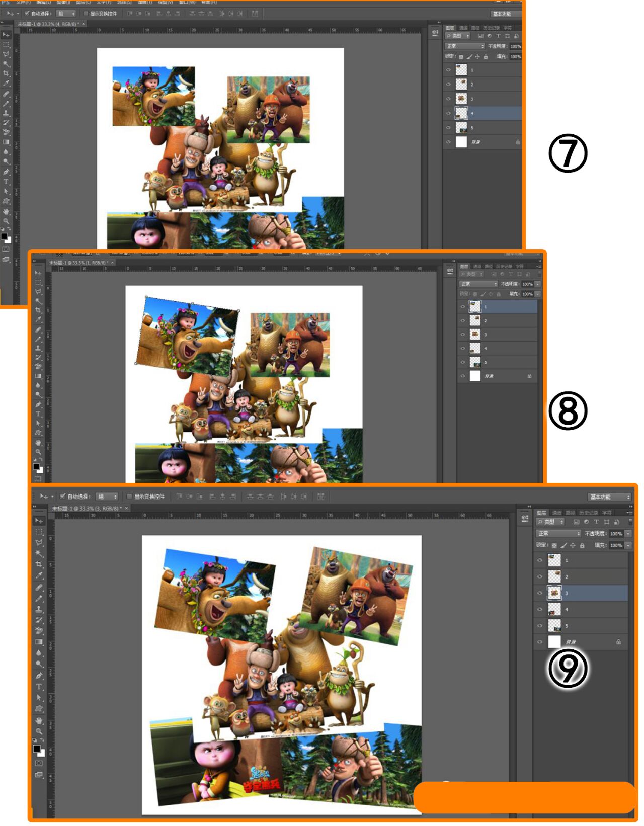This screenshot has width=644, height=826.
Task: Choose the Pen tool in bottom window toolbar
Action: pos(39,676)
